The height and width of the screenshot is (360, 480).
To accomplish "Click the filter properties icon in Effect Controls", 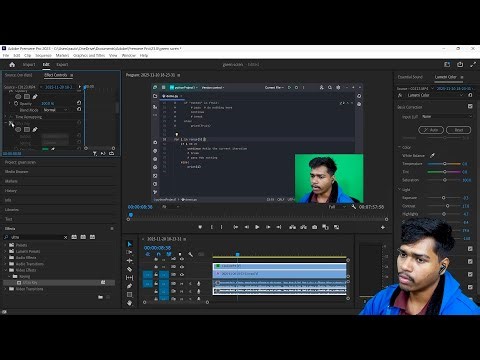I will 95,153.
